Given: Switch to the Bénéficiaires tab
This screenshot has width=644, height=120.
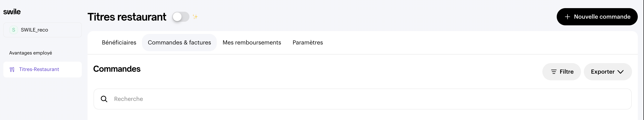Looking at the screenshot, I should pyautogui.click(x=119, y=43).
